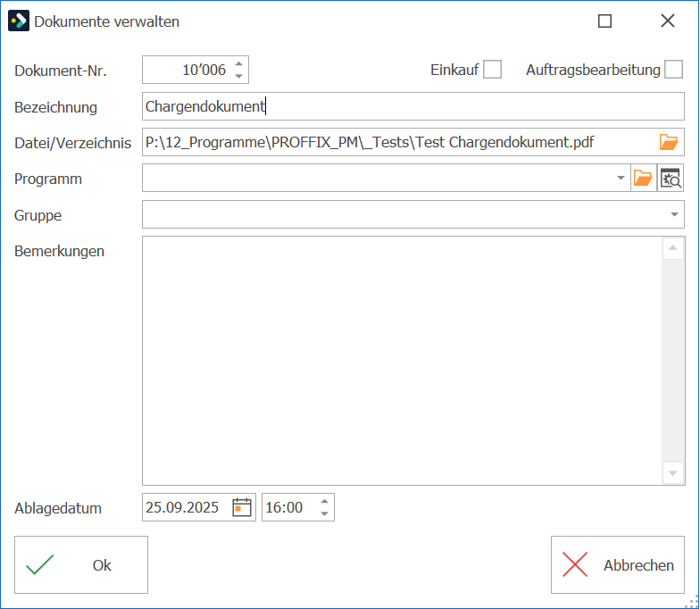Cancel with the Abbrechen button
The image size is (700, 609).
coord(618,564)
